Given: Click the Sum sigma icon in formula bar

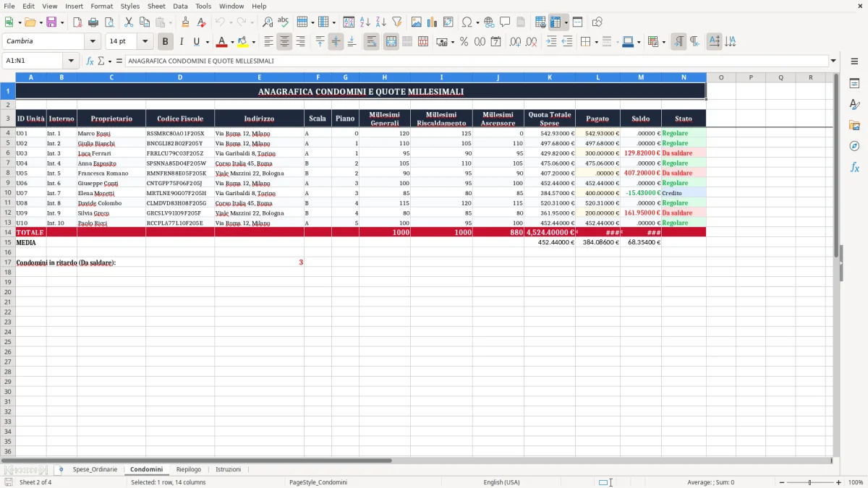Looking at the screenshot, I should pyautogui.click(x=101, y=61).
